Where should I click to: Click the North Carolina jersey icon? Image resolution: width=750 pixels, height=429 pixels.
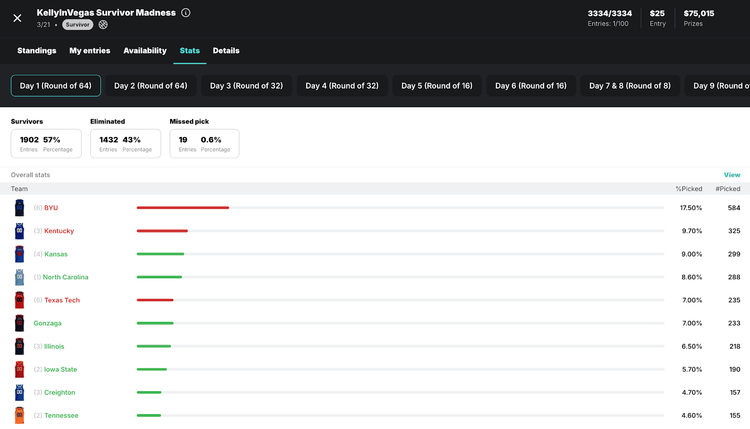(19, 277)
